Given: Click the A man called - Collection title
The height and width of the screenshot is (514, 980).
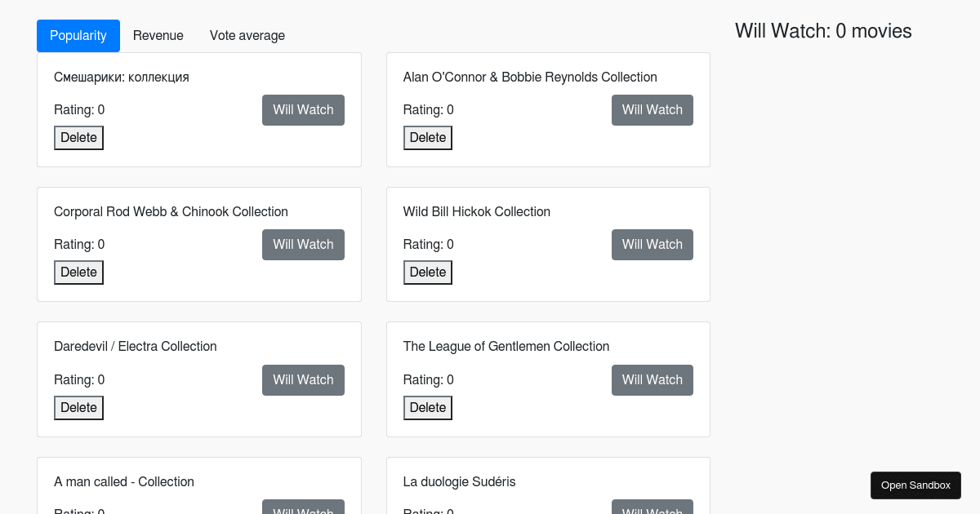Looking at the screenshot, I should 124,481.
